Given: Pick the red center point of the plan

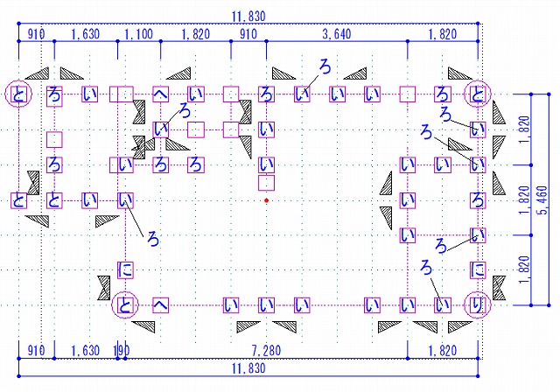Looking at the screenshot, I should (x=267, y=201).
